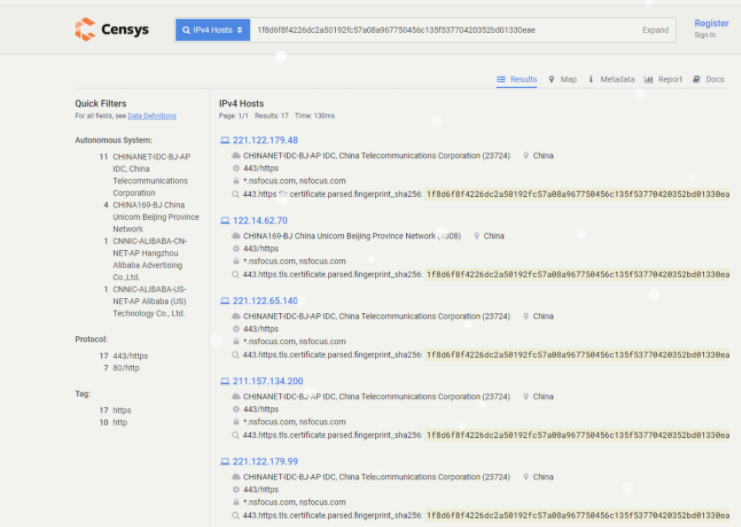
Task: Click location pin beside China for 221.122.179.48
Action: click(526, 156)
